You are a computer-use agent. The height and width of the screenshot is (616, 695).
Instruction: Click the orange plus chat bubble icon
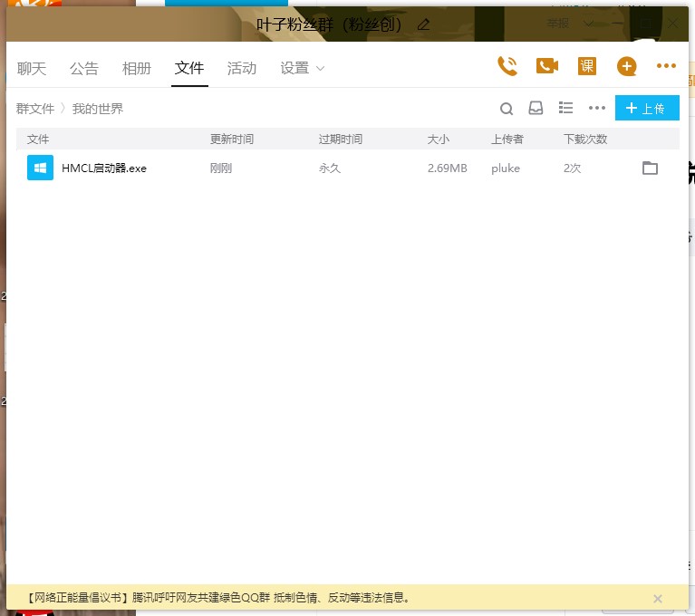click(x=626, y=66)
